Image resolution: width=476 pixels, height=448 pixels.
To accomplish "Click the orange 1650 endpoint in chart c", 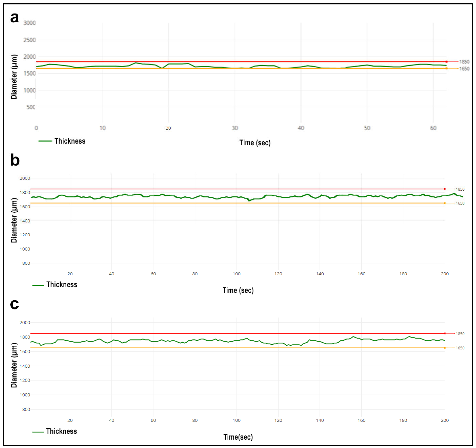I will (x=445, y=348).
